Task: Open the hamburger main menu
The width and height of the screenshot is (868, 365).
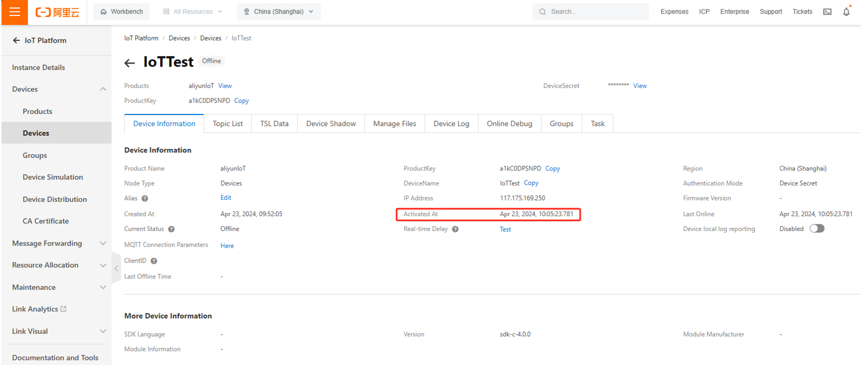Action: (x=14, y=12)
